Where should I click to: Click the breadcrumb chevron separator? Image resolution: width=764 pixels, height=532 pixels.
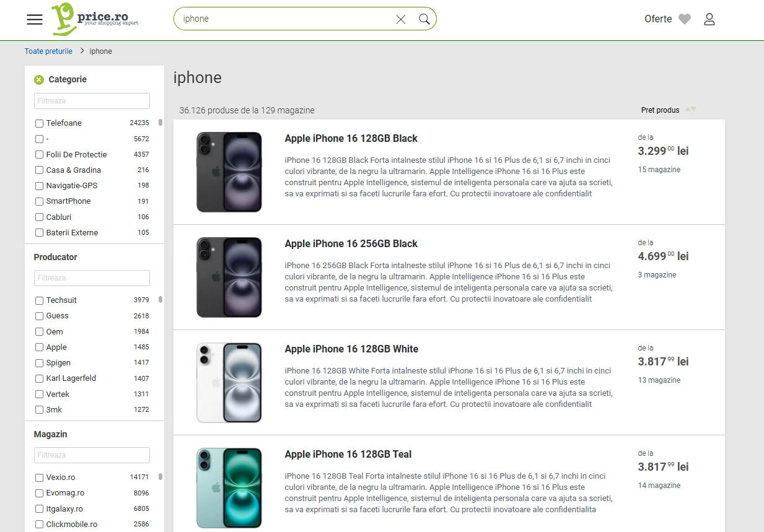(x=81, y=51)
